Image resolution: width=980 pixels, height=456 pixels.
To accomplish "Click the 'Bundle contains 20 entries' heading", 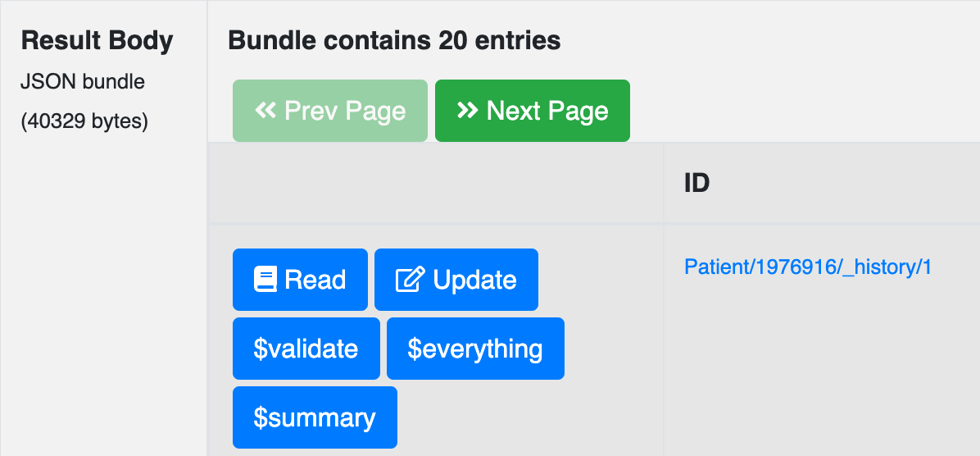I will pos(394,41).
